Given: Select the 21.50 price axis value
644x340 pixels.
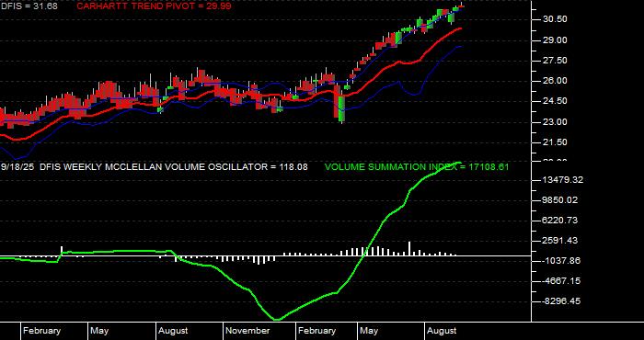Looking at the screenshot, I should click(x=555, y=142).
